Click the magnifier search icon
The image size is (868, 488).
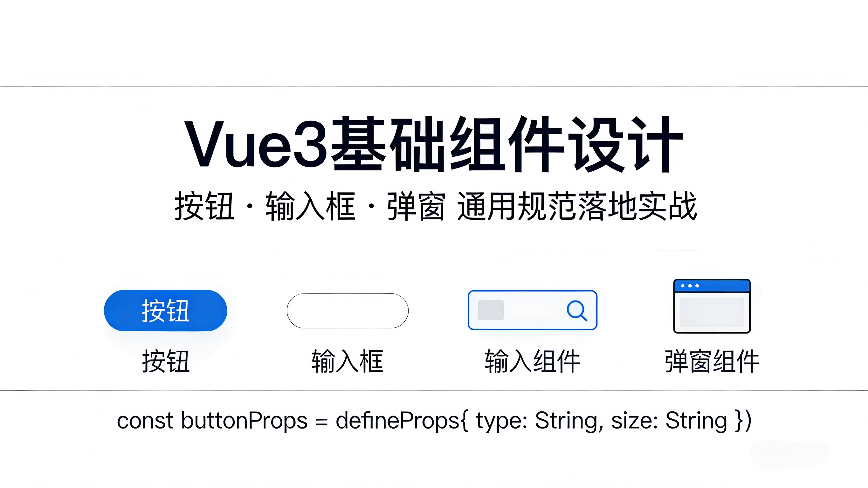tap(577, 310)
